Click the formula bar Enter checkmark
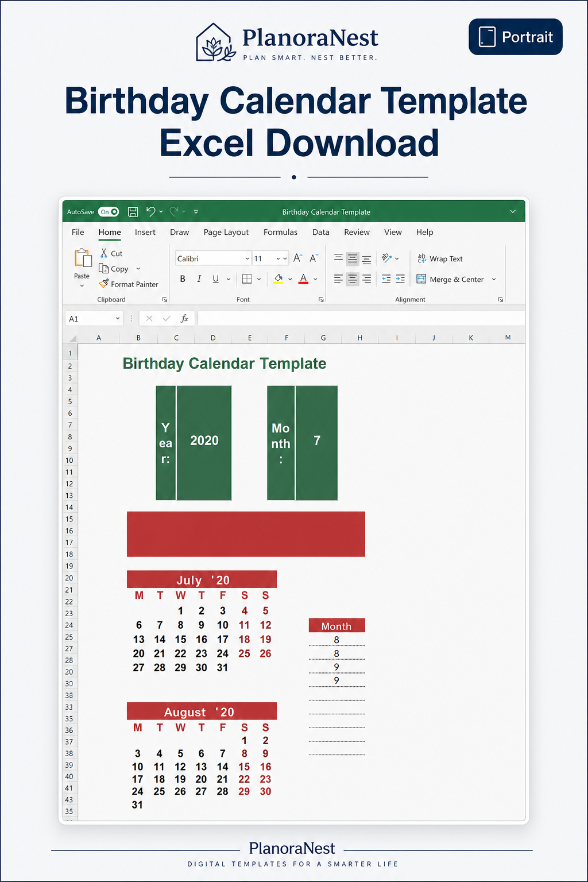 (x=167, y=318)
